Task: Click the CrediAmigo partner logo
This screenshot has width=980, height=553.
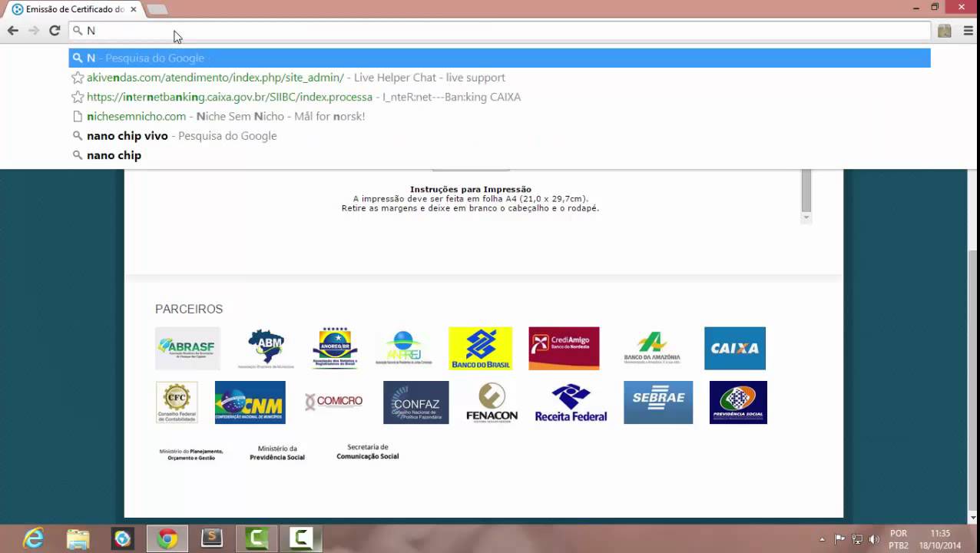Action: (x=564, y=348)
